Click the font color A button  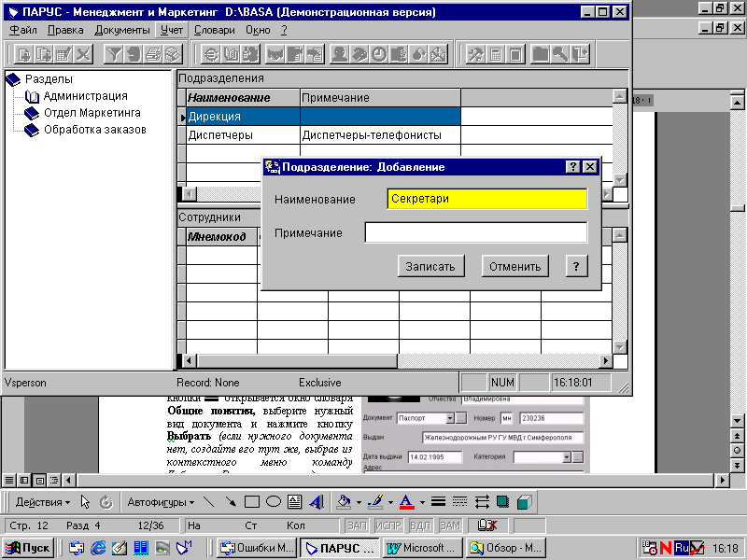point(406,502)
